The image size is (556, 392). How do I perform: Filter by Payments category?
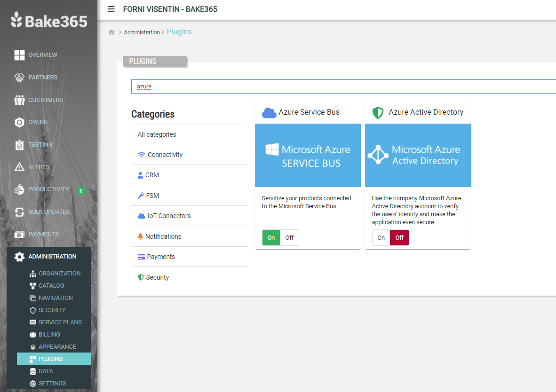[x=190, y=257]
